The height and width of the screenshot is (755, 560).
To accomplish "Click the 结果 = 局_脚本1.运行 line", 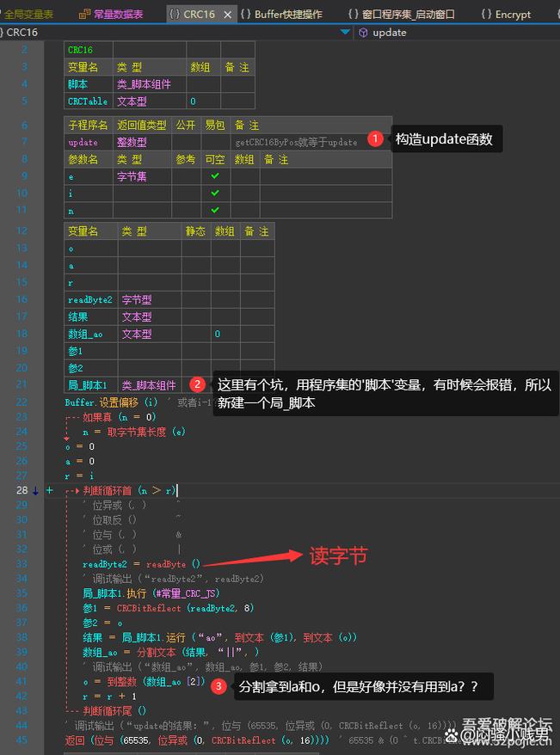I will click(219, 637).
